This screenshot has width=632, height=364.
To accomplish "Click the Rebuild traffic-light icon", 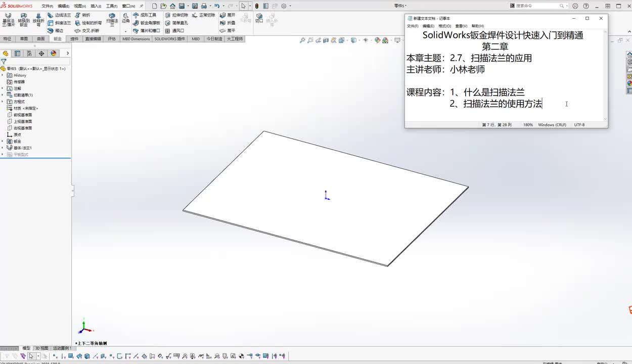I will tap(257, 6).
